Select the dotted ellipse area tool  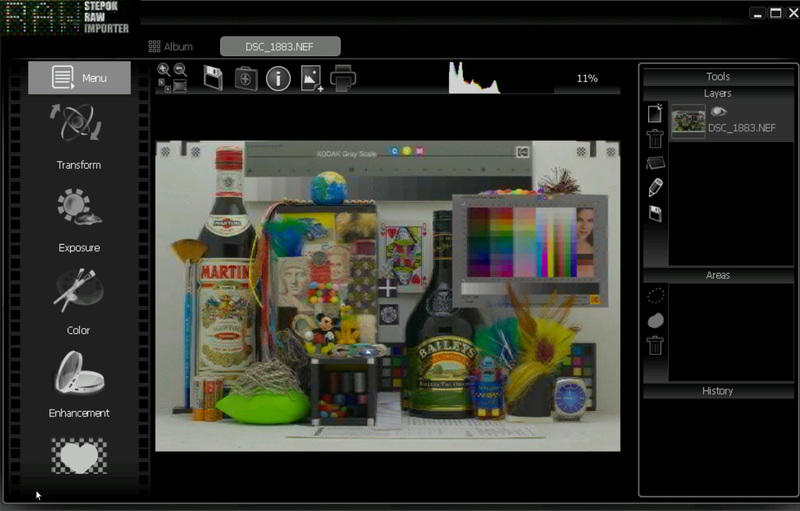(656, 295)
